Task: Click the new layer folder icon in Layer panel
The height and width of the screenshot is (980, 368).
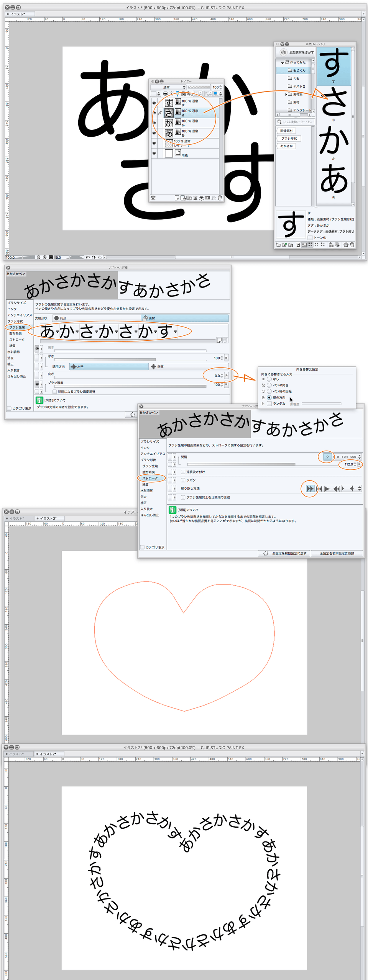Action: (189, 198)
